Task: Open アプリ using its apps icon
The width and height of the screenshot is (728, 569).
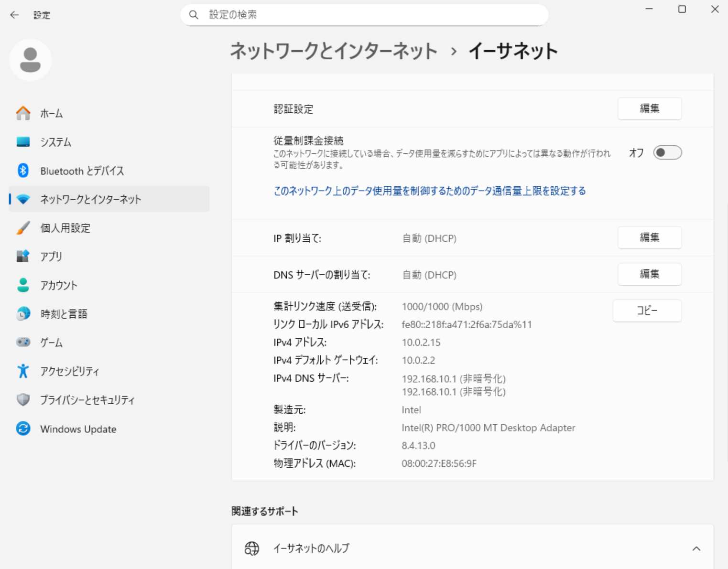Action: [x=23, y=257]
